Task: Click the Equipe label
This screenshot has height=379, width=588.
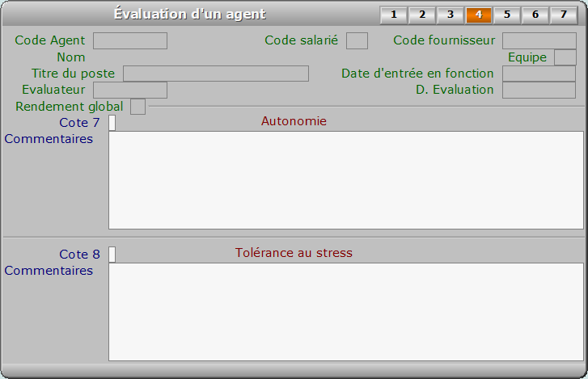Action: coord(527,57)
